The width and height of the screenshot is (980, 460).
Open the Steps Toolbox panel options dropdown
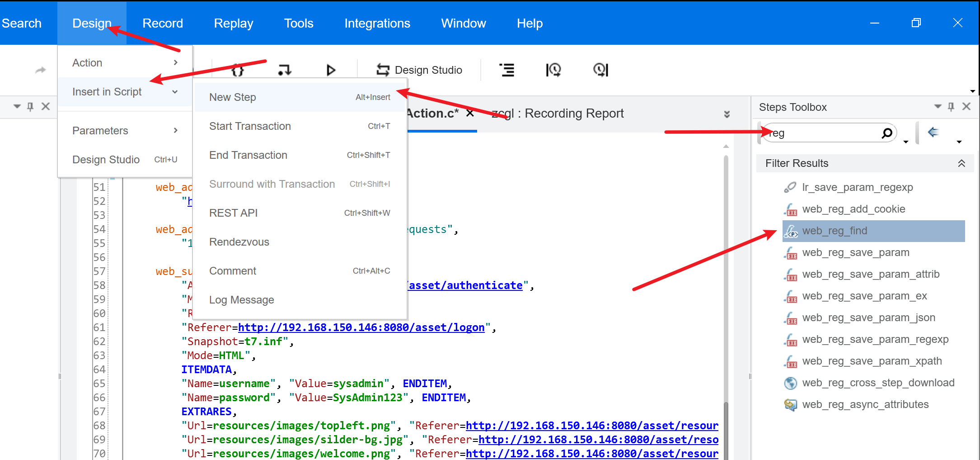click(938, 107)
